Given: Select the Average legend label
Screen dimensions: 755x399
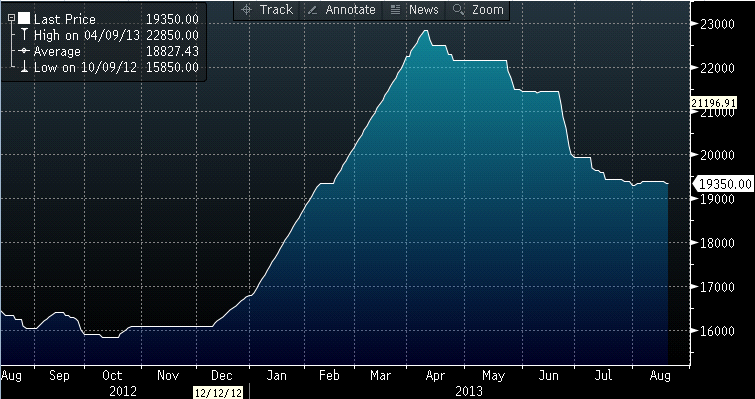Looking at the screenshot, I should pyautogui.click(x=57, y=51).
